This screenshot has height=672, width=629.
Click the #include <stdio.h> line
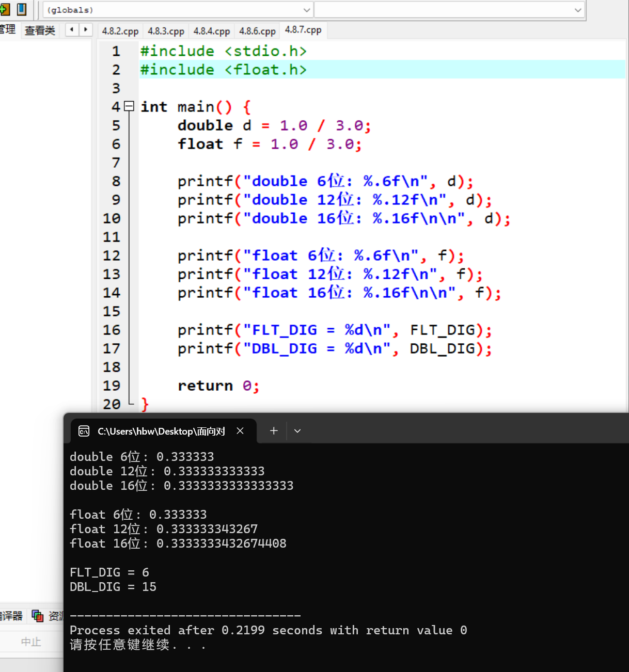pyautogui.click(x=224, y=51)
